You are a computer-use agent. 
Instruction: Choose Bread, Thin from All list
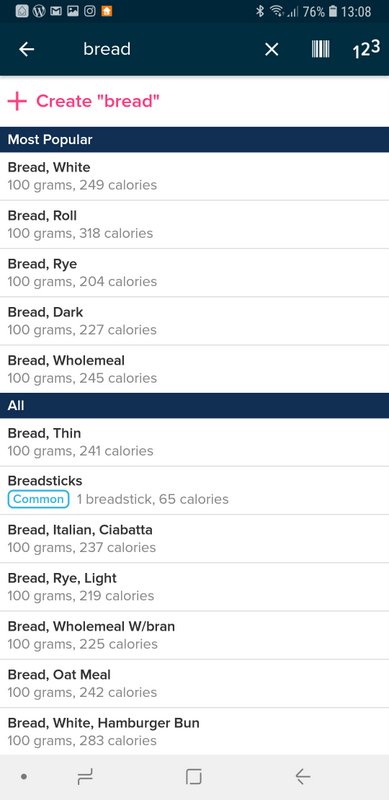(x=194, y=442)
